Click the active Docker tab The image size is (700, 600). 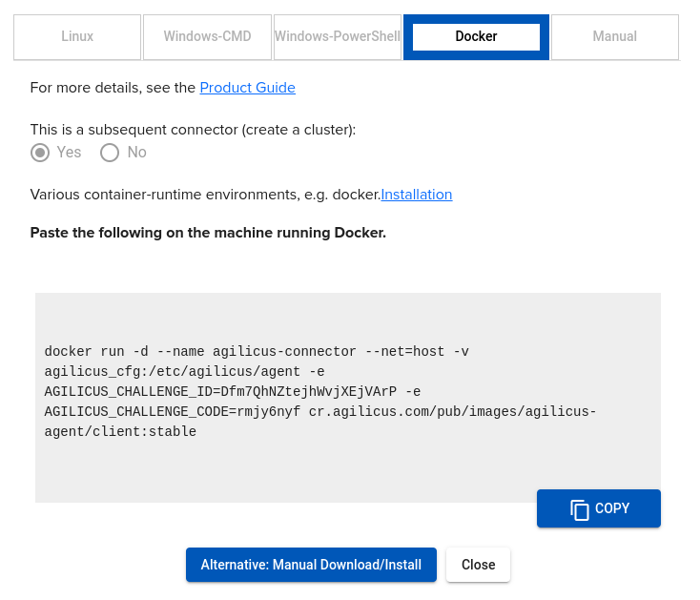click(x=476, y=36)
